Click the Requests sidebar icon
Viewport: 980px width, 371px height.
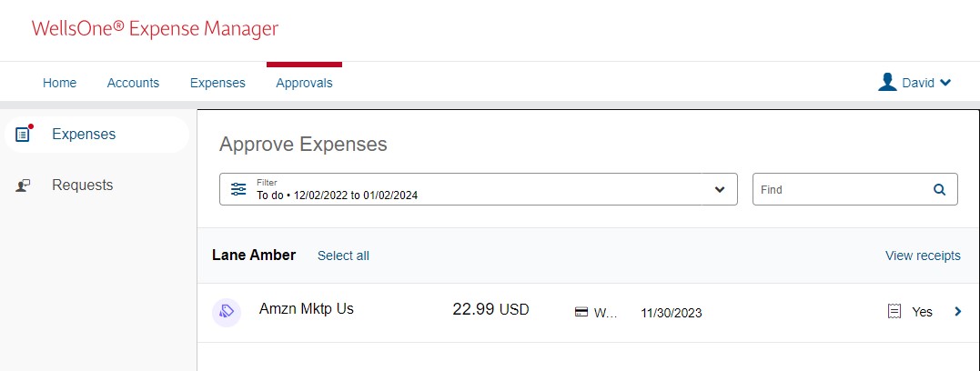pyautogui.click(x=24, y=185)
